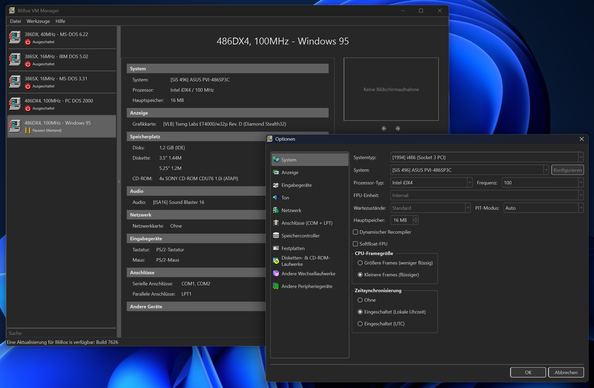Click the previous screenshot arrow under preview
Screen dimensions: 594x388
click(384, 128)
